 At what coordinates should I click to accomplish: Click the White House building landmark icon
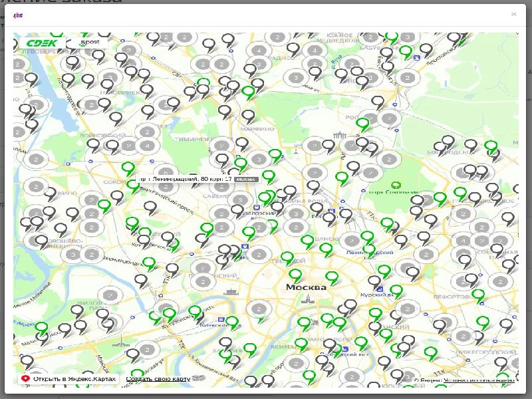click(231, 291)
